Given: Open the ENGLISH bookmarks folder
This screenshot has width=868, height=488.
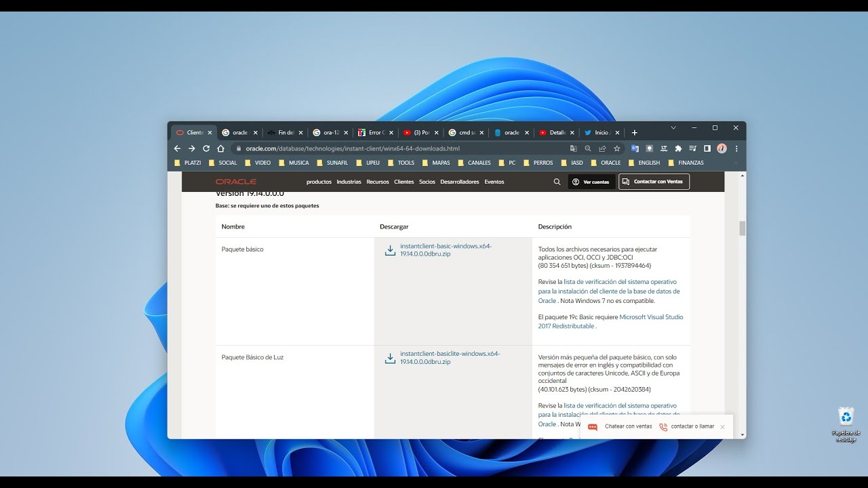Looking at the screenshot, I should pyautogui.click(x=644, y=163).
